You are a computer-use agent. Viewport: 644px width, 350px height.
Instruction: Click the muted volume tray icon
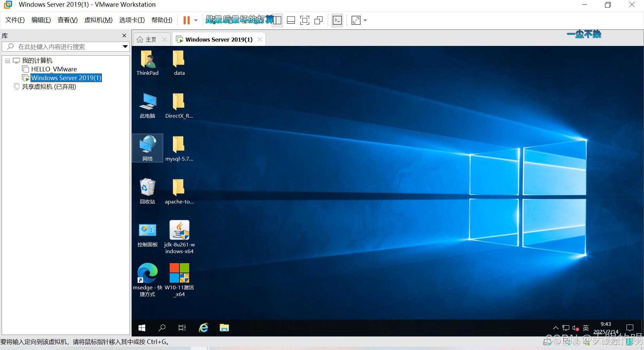click(576, 328)
